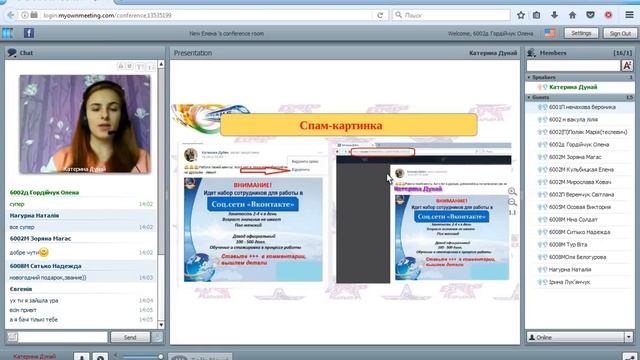Select guest 6005М Осовая Виктория
This screenshot has width=640, height=360.
coord(580,207)
